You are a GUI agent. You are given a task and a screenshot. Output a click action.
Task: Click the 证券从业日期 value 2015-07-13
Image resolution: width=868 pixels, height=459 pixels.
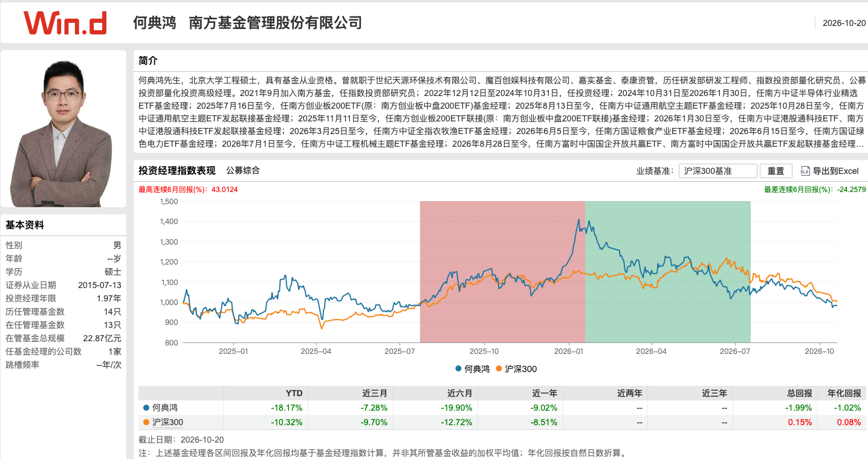point(100,285)
